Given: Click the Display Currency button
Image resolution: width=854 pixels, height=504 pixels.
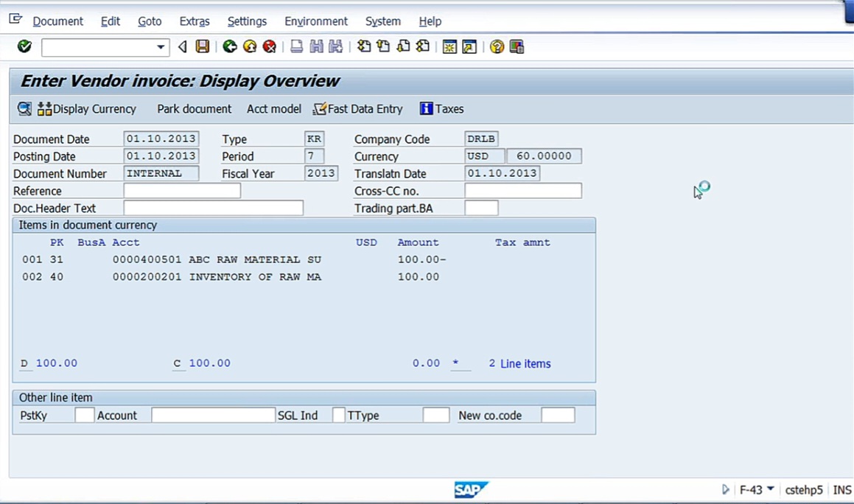Looking at the screenshot, I should (x=87, y=109).
